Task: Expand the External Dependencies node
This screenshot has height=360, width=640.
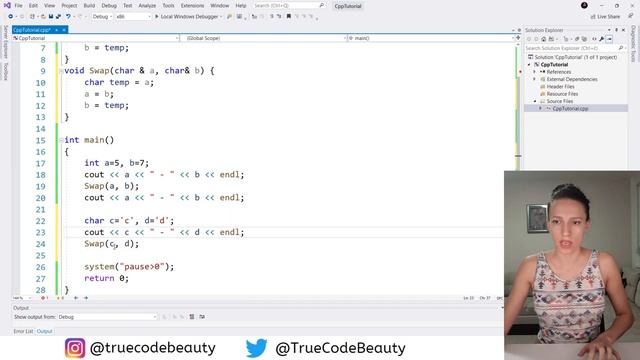Action: tap(535, 79)
